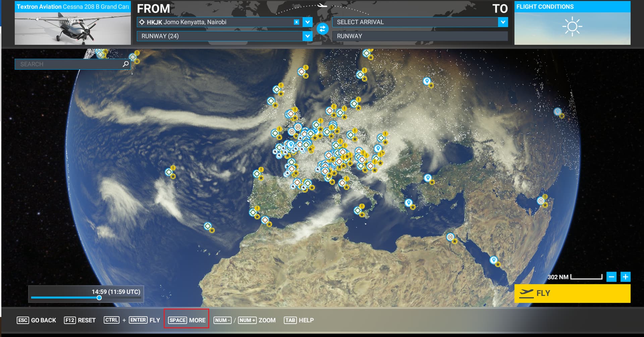Open the FLIGHT CONDITIONS weather panel
This screenshot has height=337, width=644.
click(572, 23)
